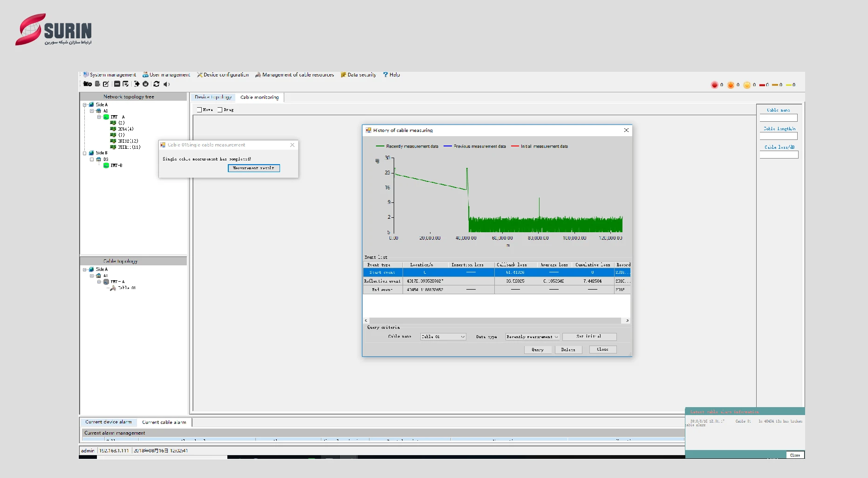Toggle the expander box beside the node under Side B

[92, 159]
